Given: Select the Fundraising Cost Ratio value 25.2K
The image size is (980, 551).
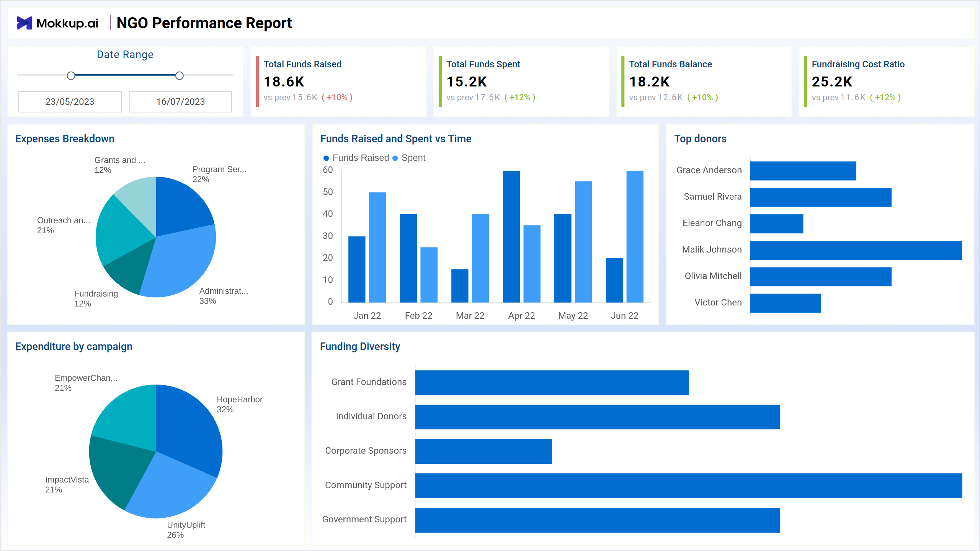Looking at the screenshot, I should point(832,82).
